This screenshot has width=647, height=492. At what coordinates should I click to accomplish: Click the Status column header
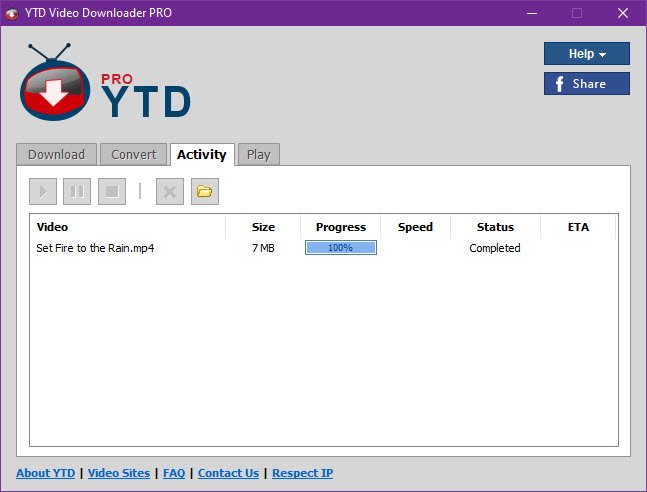click(496, 227)
